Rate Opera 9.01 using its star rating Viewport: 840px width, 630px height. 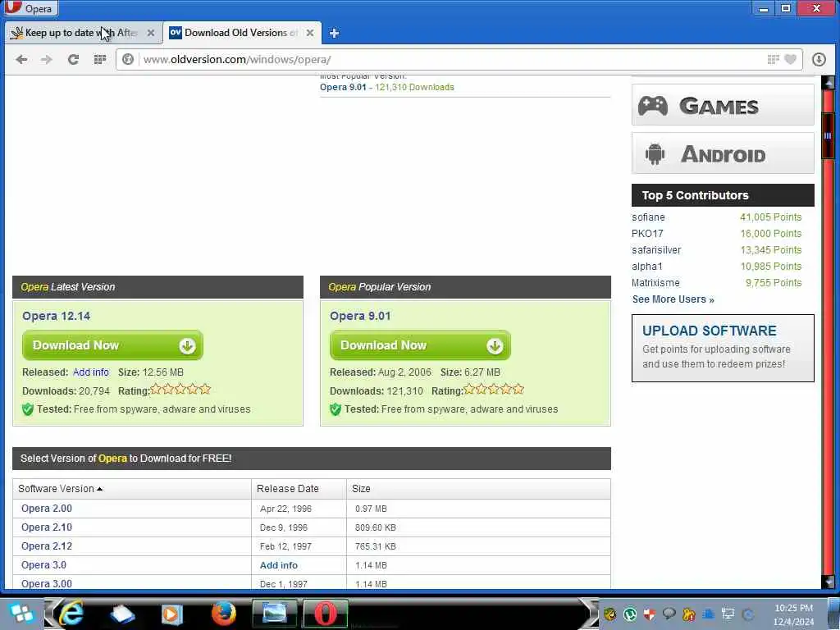[494, 390]
